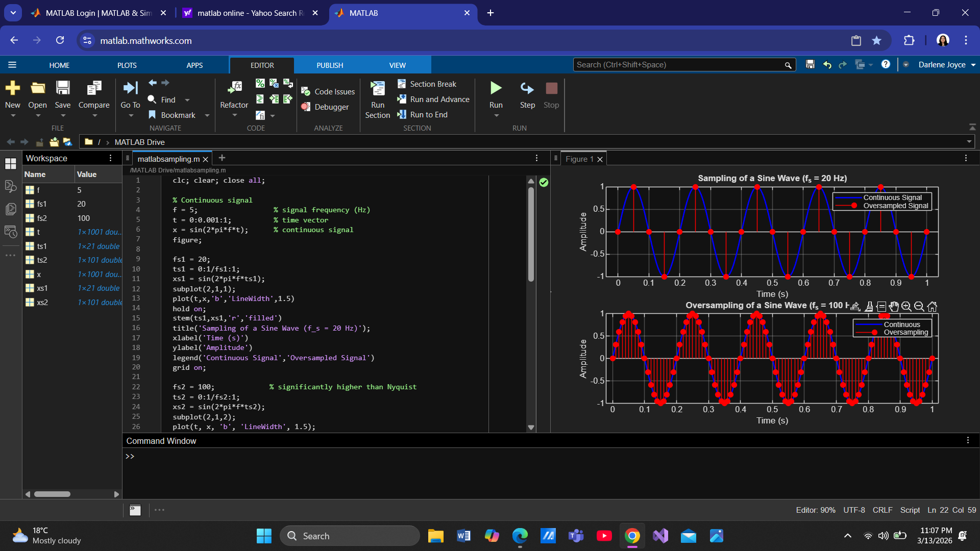Click the Refactor icon
This screenshot has height=551, width=980.
click(x=234, y=89)
